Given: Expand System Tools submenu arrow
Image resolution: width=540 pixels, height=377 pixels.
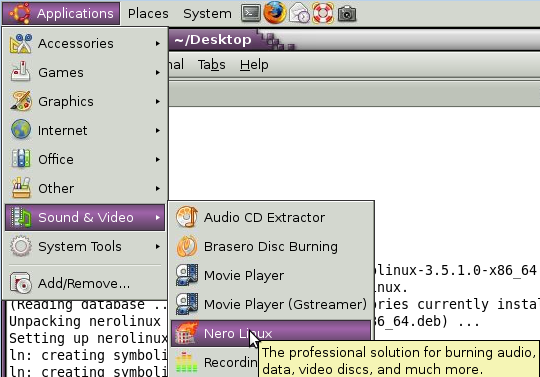Looking at the screenshot, I should [x=158, y=246].
